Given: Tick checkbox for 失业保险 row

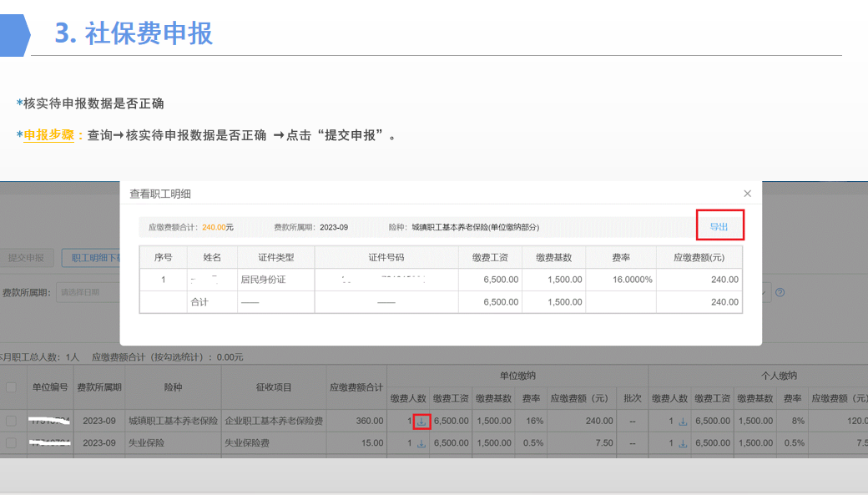Looking at the screenshot, I should coord(11,443).
